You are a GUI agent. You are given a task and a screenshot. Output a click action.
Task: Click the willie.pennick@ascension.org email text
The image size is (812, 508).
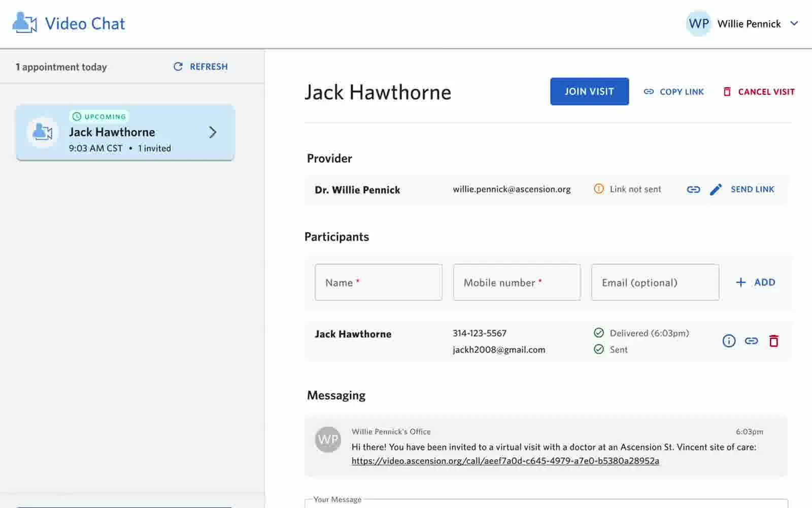(x=512, y=189)
